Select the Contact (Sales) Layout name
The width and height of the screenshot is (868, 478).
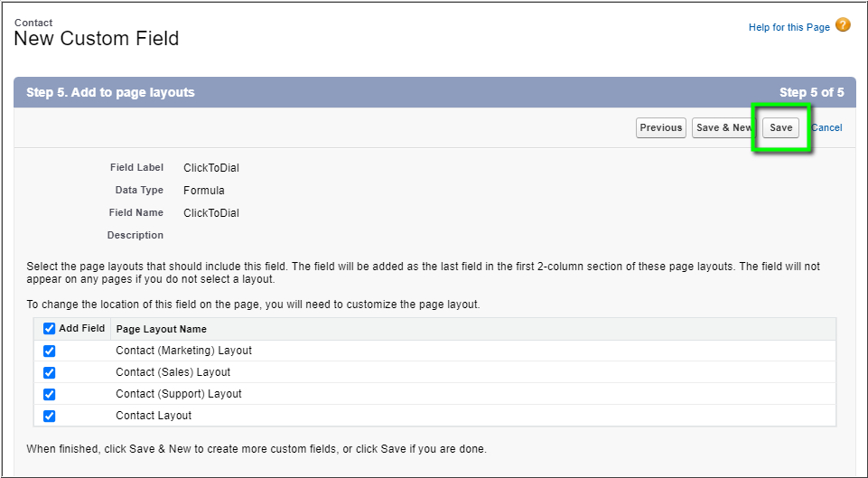[173, 372]
